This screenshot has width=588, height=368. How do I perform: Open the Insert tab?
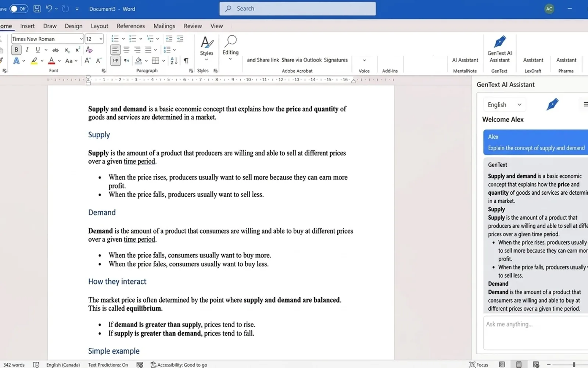pyautogui.click(x=28, y=26)
